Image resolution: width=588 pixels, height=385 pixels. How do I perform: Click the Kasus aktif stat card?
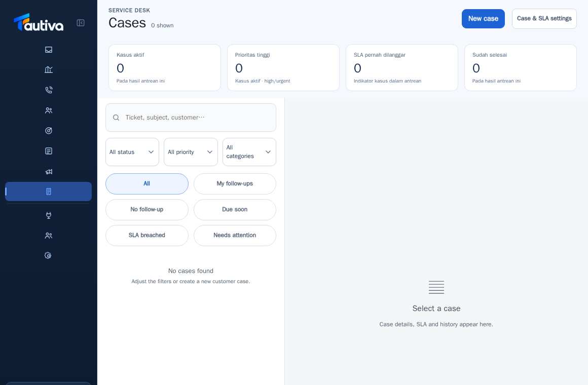pos(165,67)
